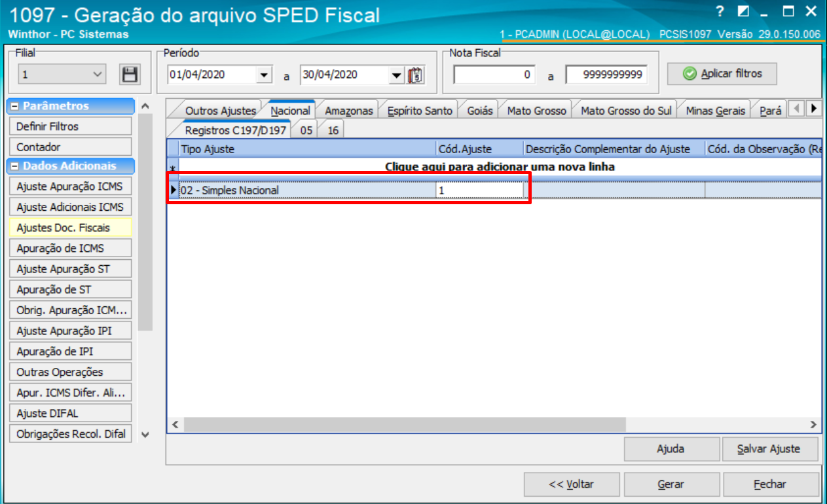Open Ajuste Apuração ICMS

click(71, 187)
